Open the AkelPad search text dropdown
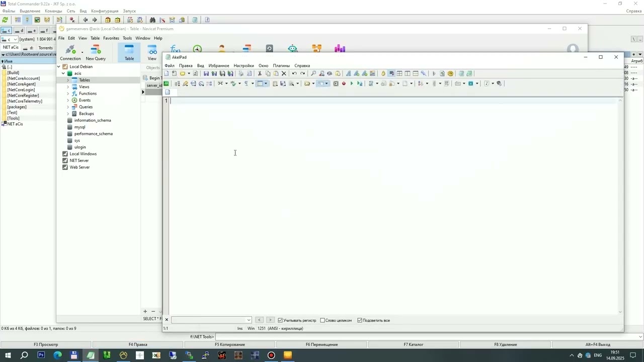Screen dimensions: 644x362 (249, 320)
